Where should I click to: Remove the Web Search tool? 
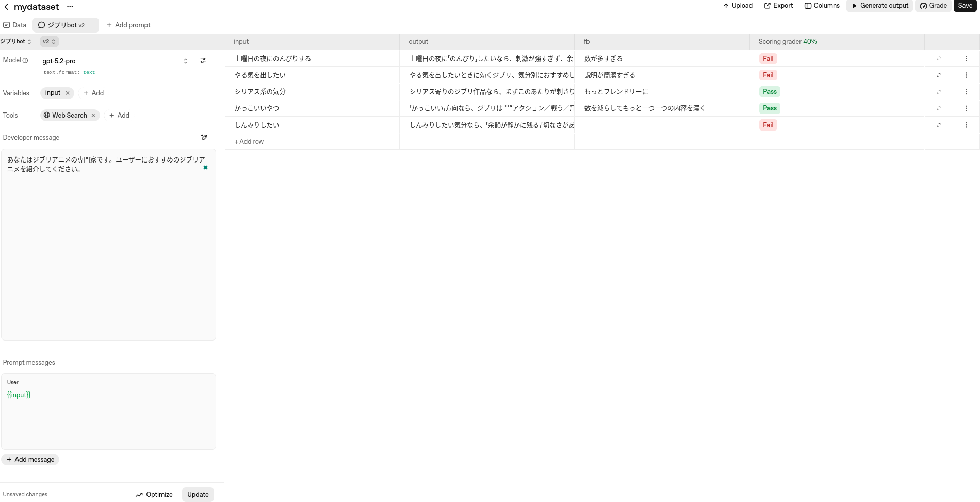coord(93,115)
